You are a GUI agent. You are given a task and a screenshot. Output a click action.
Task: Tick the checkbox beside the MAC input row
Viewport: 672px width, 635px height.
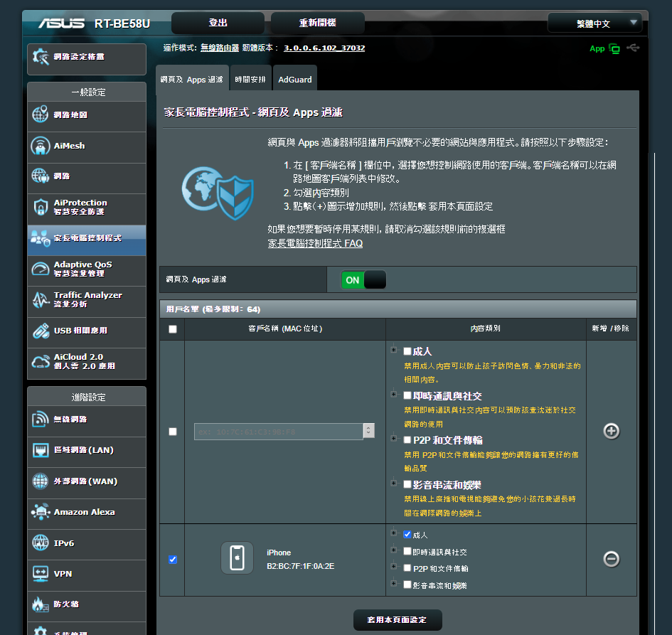(173, 432)
